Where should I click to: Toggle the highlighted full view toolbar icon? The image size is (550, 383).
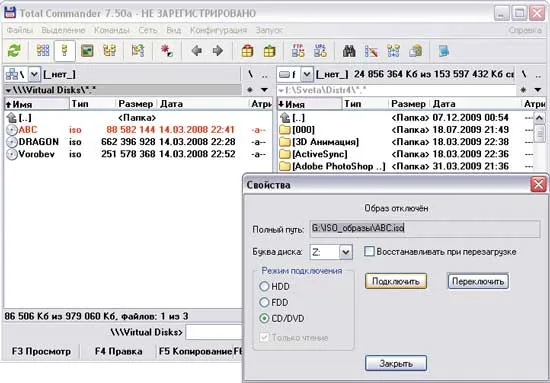click(65, 51)
